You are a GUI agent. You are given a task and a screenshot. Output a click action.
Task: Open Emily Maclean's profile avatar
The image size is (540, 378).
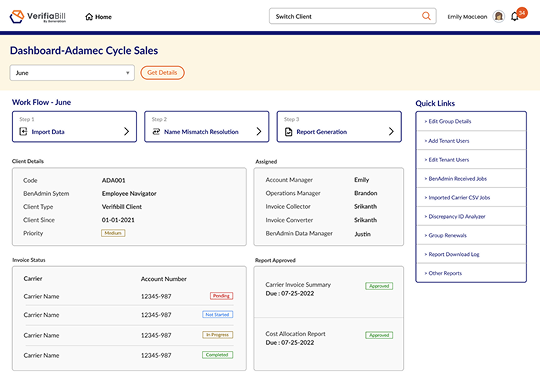pos(498,16)
